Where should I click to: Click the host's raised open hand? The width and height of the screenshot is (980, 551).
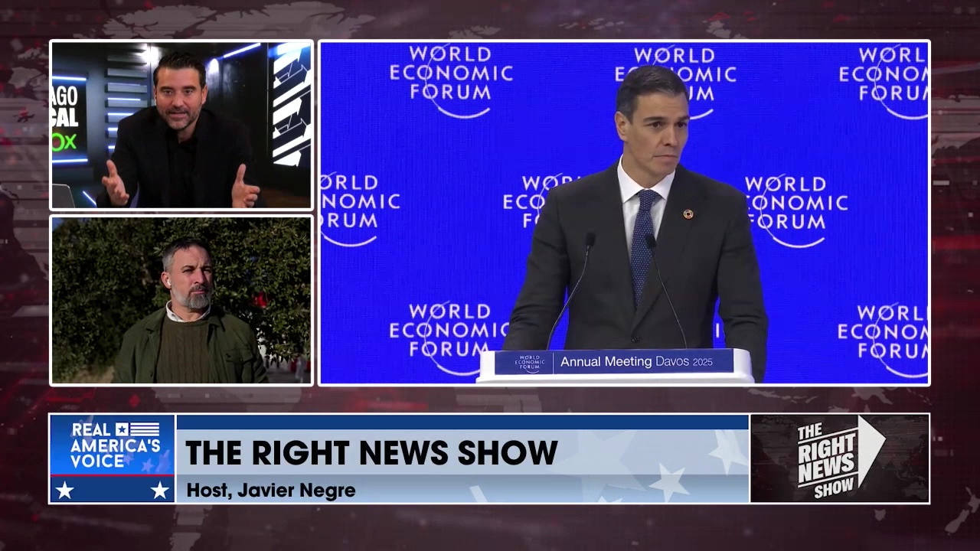[x=115, y=184]
